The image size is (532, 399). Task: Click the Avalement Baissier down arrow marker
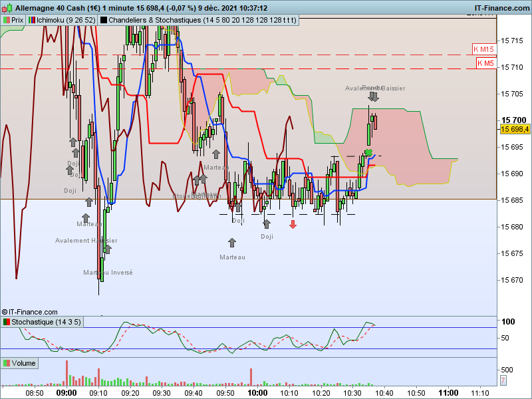click(x=374, y=96)
